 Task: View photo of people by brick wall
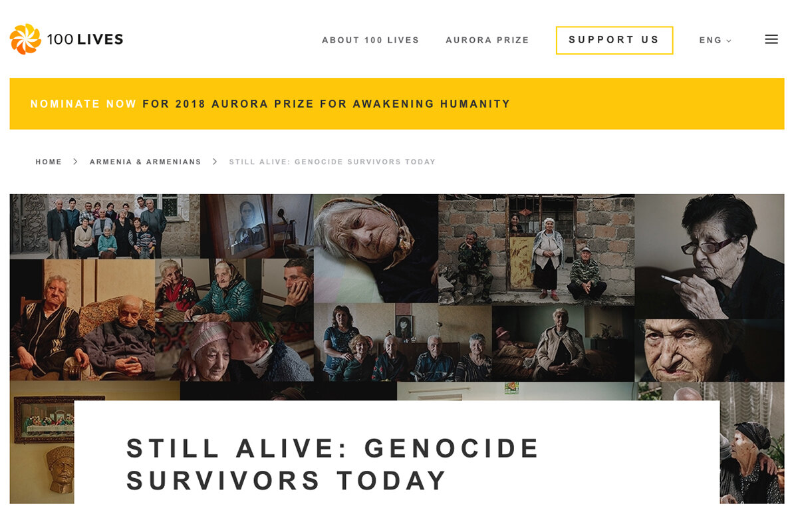pyautogui.click(x=537, y=249)
